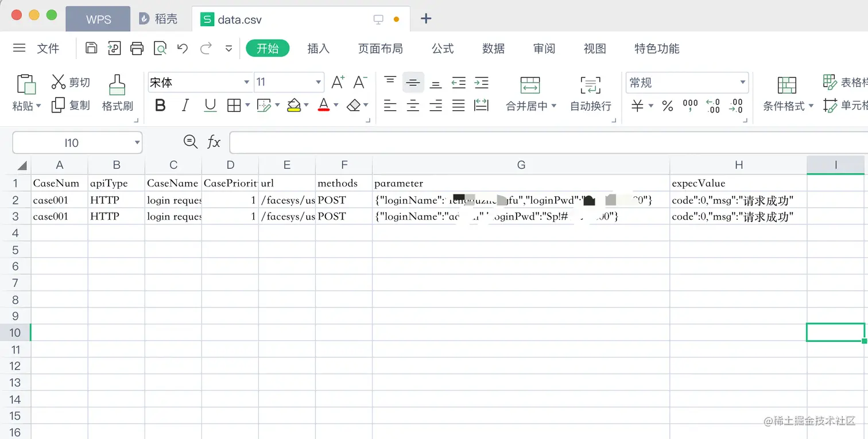868x439 pixels.
Task: Select the 开始 ribbon tab
Action: point(268,48)
